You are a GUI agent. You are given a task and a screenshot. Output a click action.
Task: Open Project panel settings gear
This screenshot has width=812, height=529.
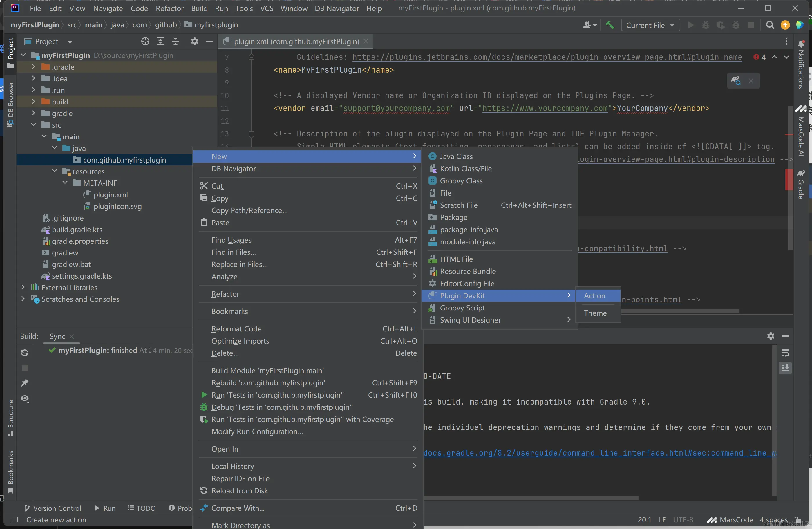point(194,41)
